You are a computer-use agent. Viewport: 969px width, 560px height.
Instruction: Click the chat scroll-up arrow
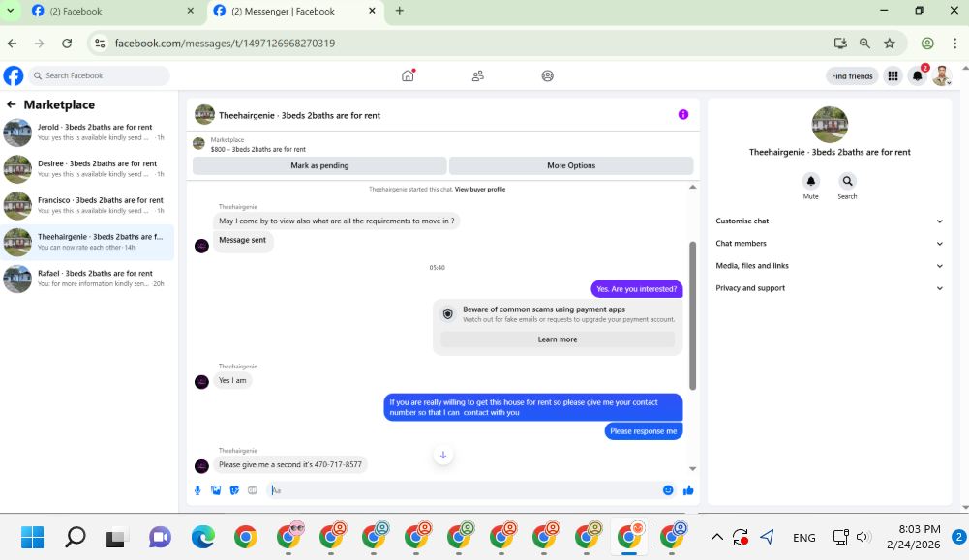click(x=693, y=187)
